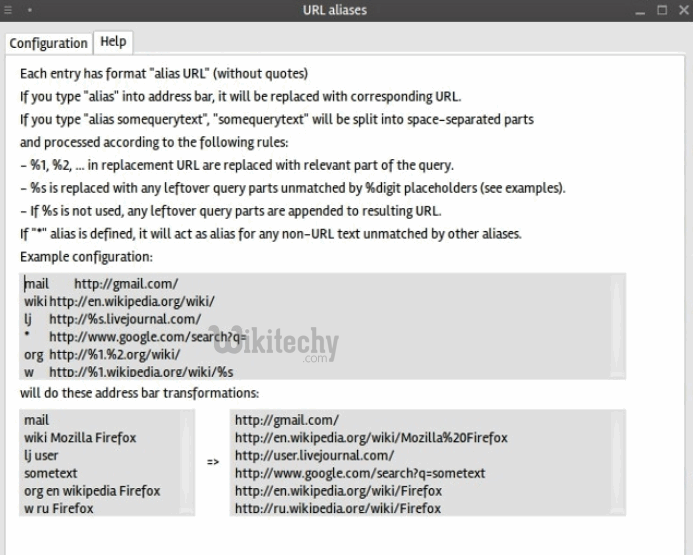Select the Help tab
This screenshot has height=555, width=693.
pos(113,42)
